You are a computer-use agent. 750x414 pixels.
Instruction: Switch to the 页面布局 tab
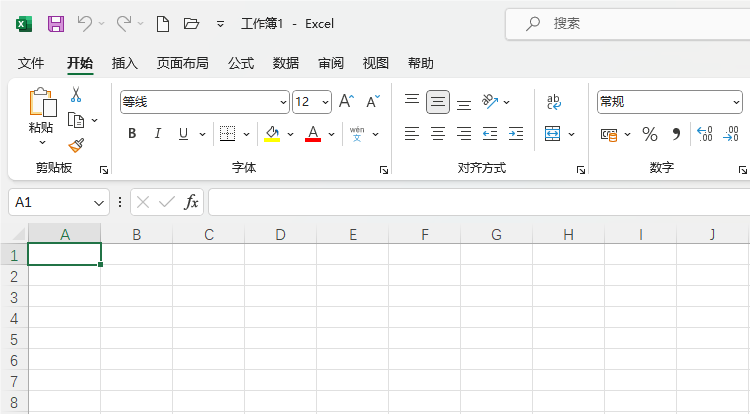point(183,63)
